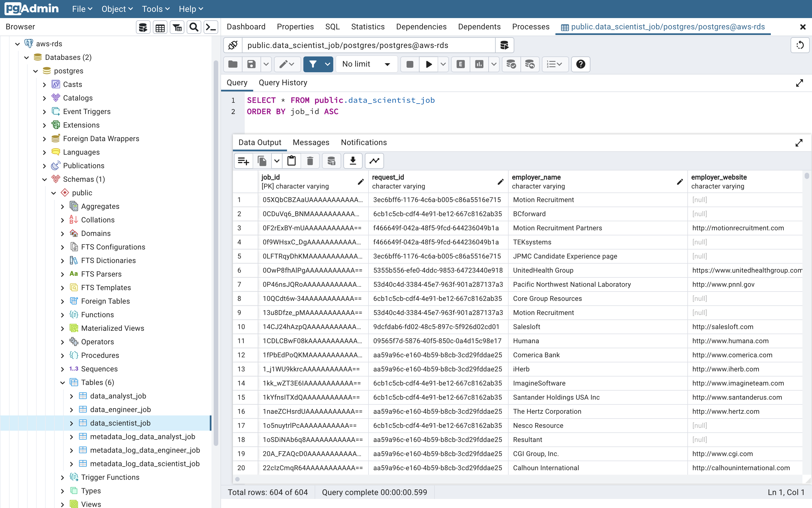The width and height of the screenshot is (812, 508).
Task: Open copy options dropdown arrow
Action: 277,161
